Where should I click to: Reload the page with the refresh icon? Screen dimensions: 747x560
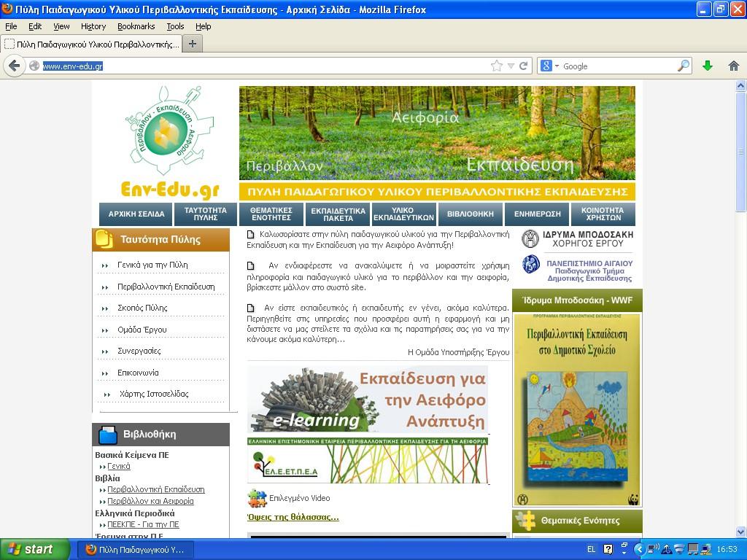[x=523, y=66]
